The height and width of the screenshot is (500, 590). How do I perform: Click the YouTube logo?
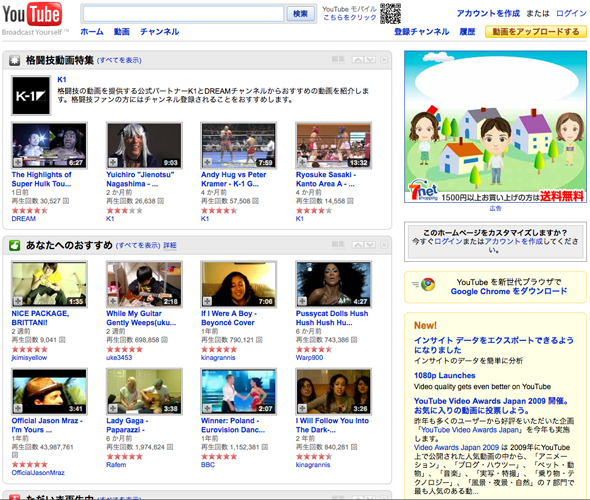tap(32, 14)
